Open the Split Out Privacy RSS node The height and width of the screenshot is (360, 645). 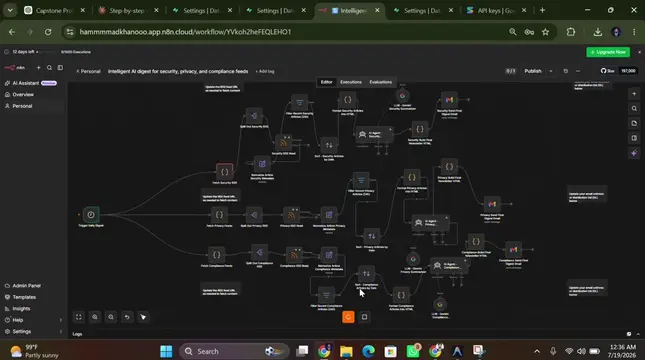point(254,214)
